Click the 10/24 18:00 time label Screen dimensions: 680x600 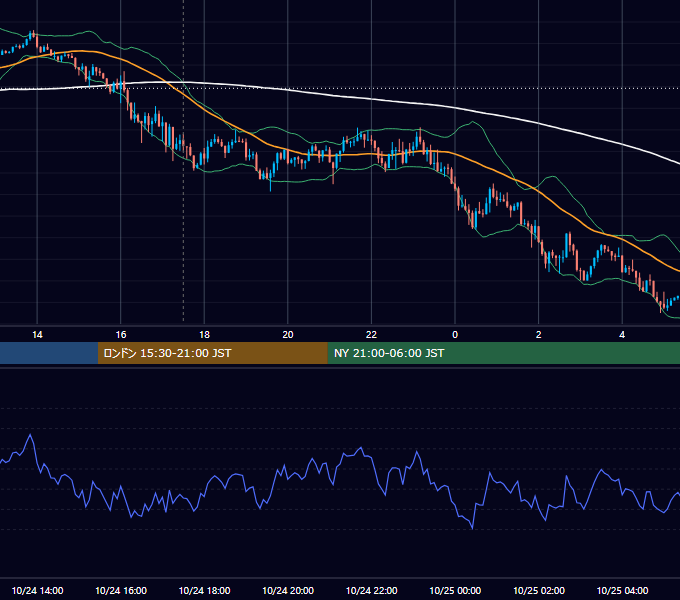(204, 590)
